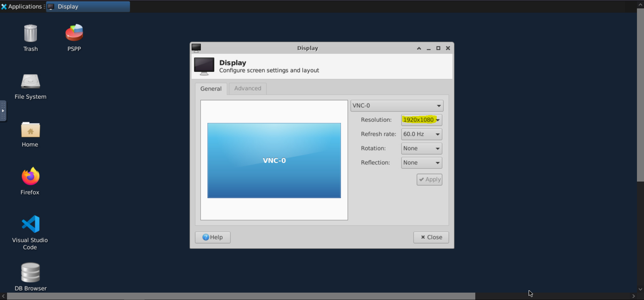Viewport: 644px width, 300px height.
Task: Open the VNC-0 output dropdown
Action: pos(397,106)
